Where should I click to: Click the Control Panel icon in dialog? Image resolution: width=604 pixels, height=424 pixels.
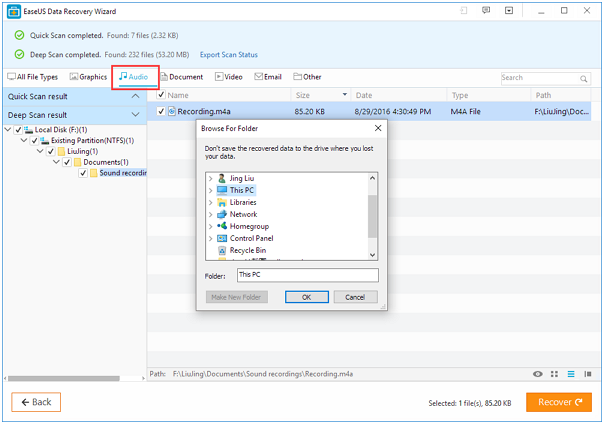pos(222,238)
